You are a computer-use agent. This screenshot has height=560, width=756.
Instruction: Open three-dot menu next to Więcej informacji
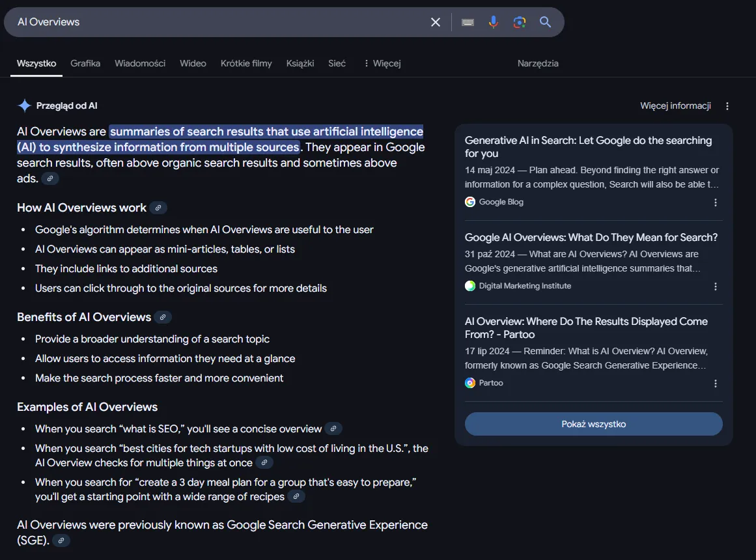727,106
